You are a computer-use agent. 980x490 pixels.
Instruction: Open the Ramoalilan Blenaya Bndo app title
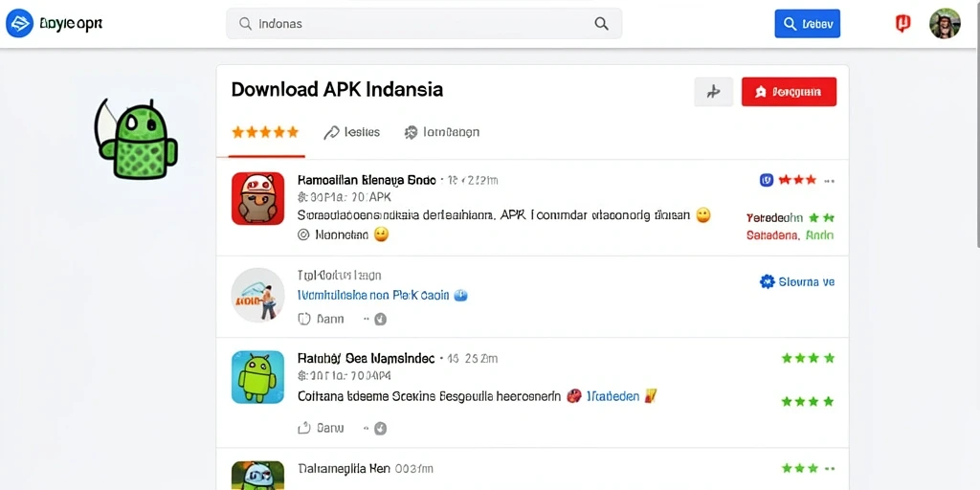367,180
